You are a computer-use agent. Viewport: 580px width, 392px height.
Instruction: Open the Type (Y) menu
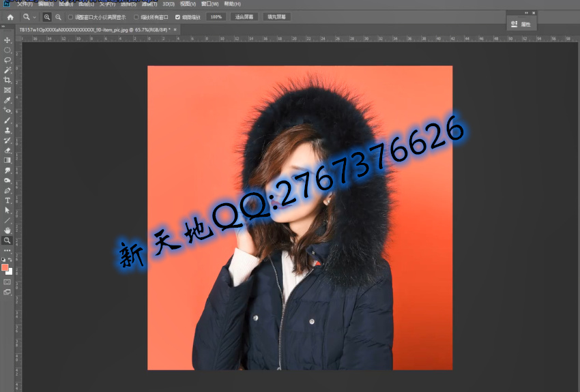pos(107,3)
